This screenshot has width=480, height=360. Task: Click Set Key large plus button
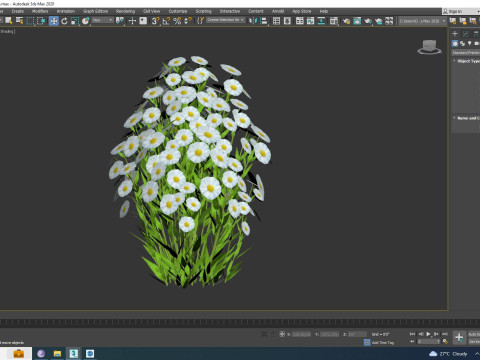pyautogui.click(x=459, y=337)
